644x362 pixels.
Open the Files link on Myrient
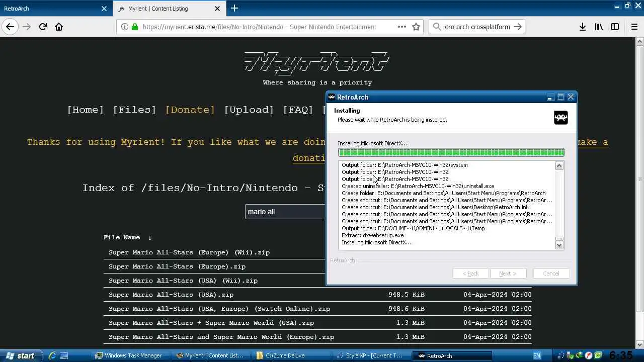(134, 110)
